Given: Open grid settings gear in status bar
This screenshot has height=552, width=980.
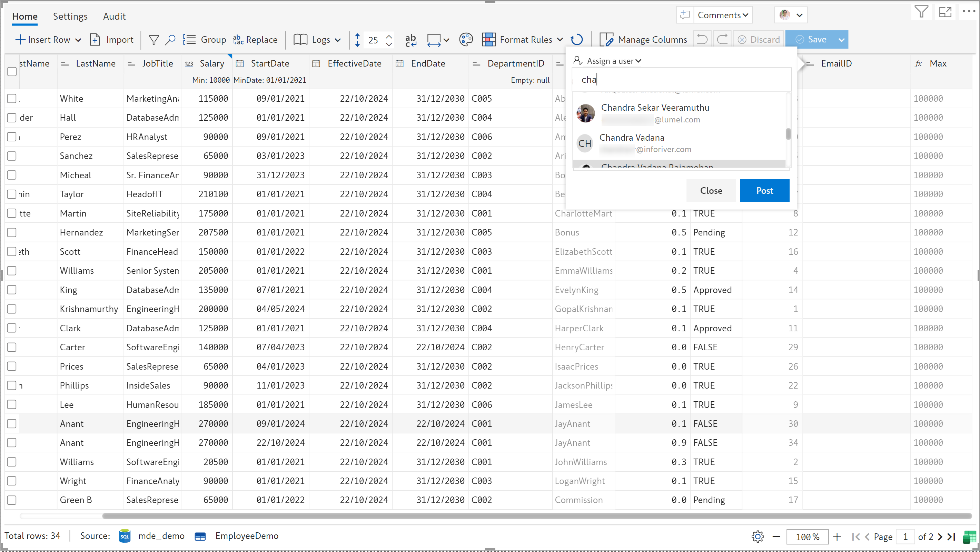Looking at the screenshot, I should point(758,536).
